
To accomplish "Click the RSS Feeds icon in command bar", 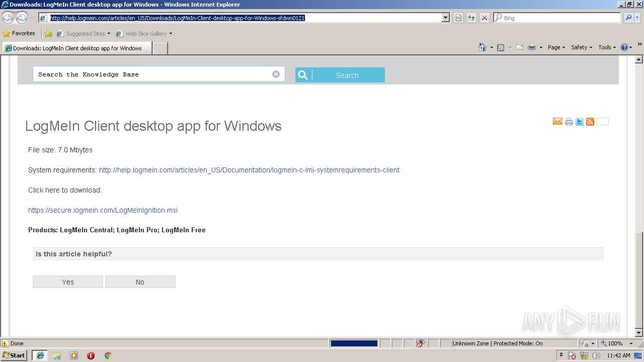I will click(501, 47).
